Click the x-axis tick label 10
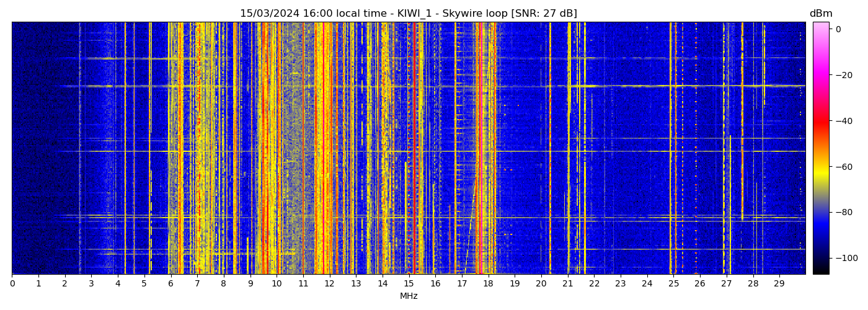 coord(277,283)
